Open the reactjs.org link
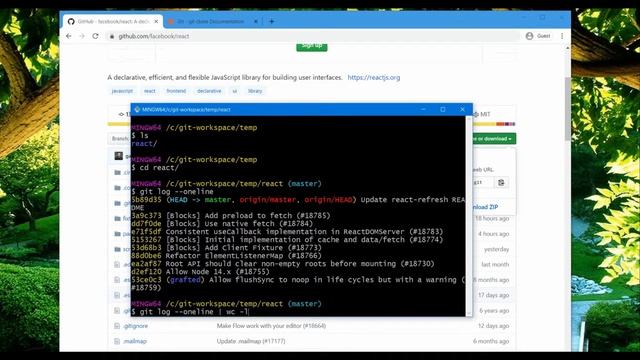 374,78
